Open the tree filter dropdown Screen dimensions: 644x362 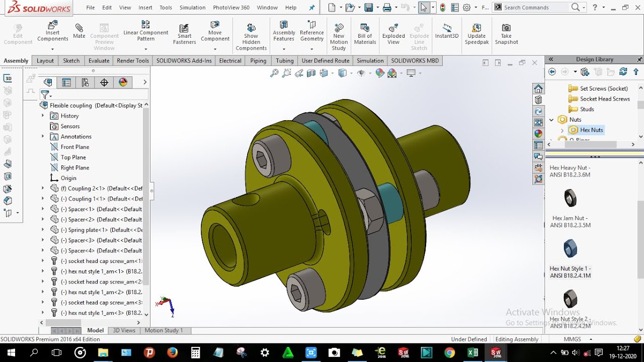tap(46, 95)
